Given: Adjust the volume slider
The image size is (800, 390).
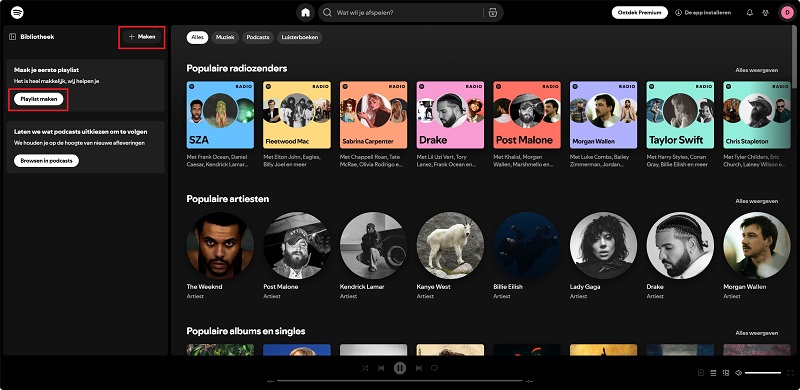Looking at the screenshot, I should 763,373.
